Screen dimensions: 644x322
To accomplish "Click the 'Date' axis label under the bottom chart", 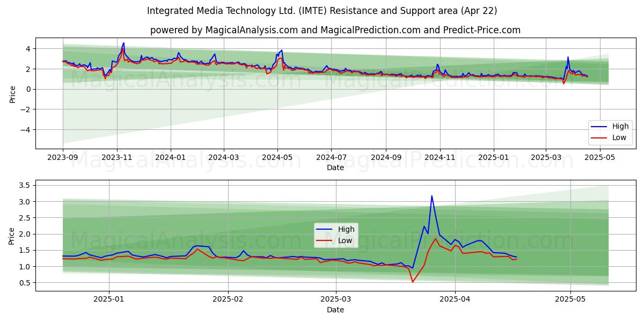I will click(335, 310).
